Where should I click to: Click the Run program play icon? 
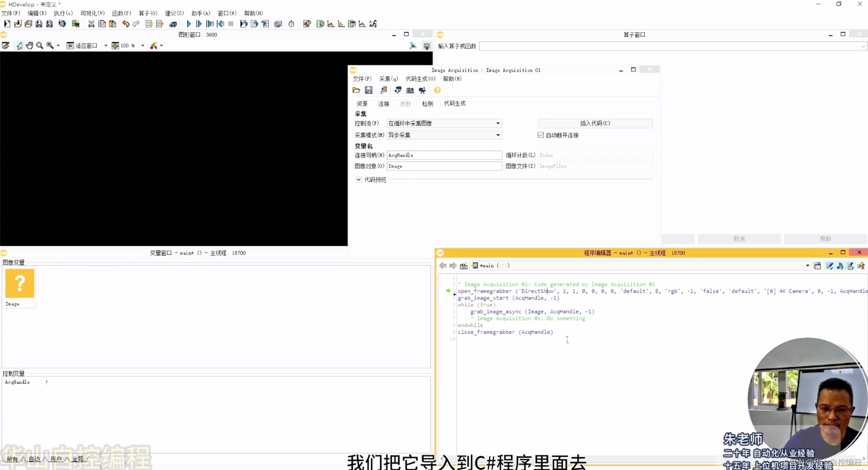188,24
